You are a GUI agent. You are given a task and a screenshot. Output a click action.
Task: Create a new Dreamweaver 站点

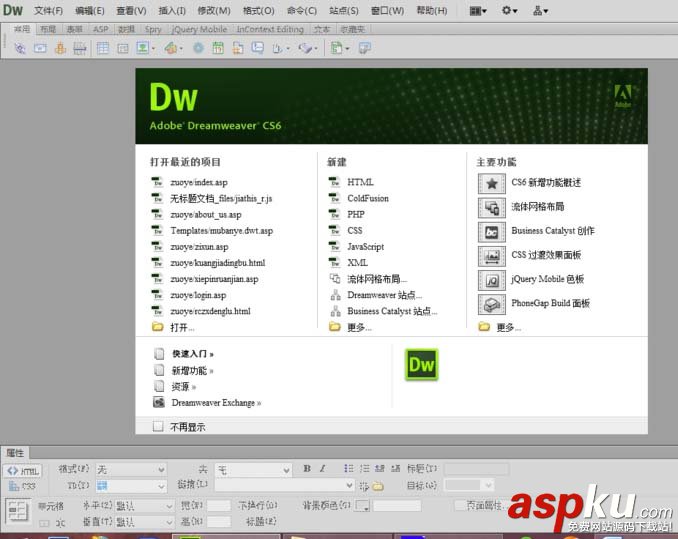click(384, 295)
